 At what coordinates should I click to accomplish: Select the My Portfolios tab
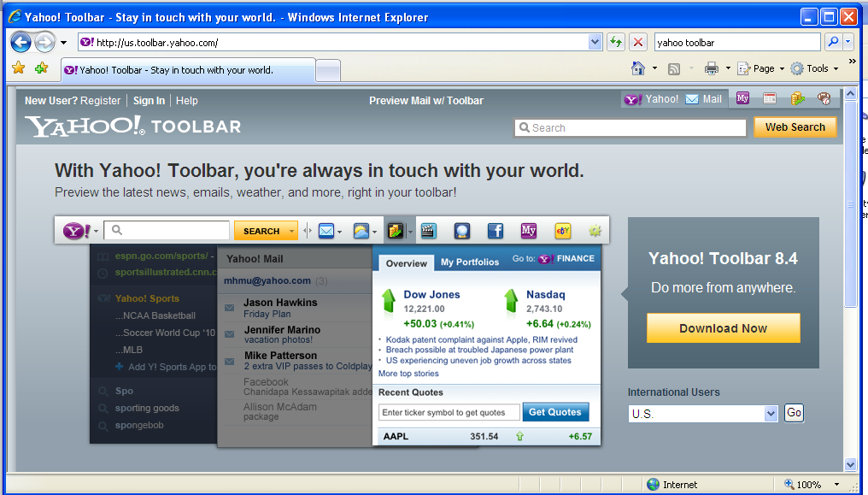coord(469,262)
